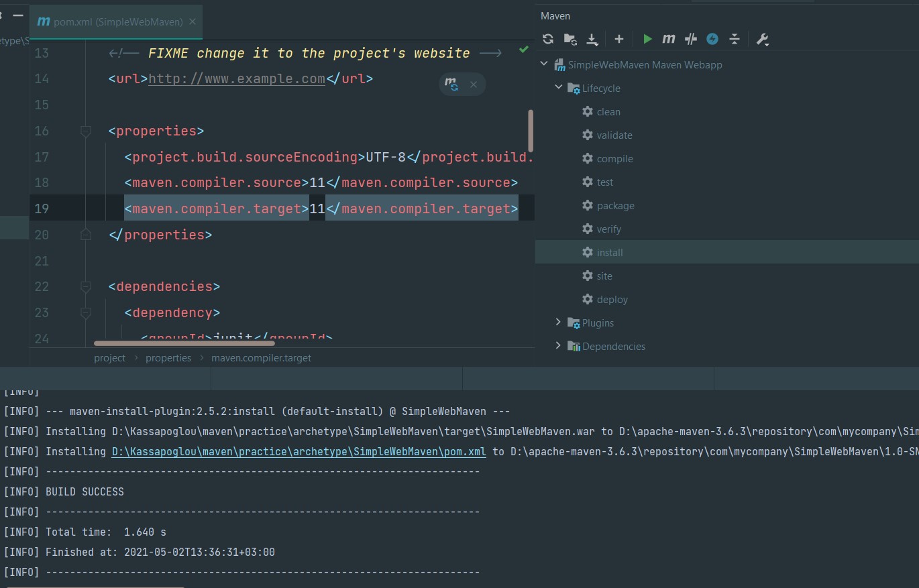Open http://www.example.com link in editor
The image size is (919, 588).
point(237,79)
